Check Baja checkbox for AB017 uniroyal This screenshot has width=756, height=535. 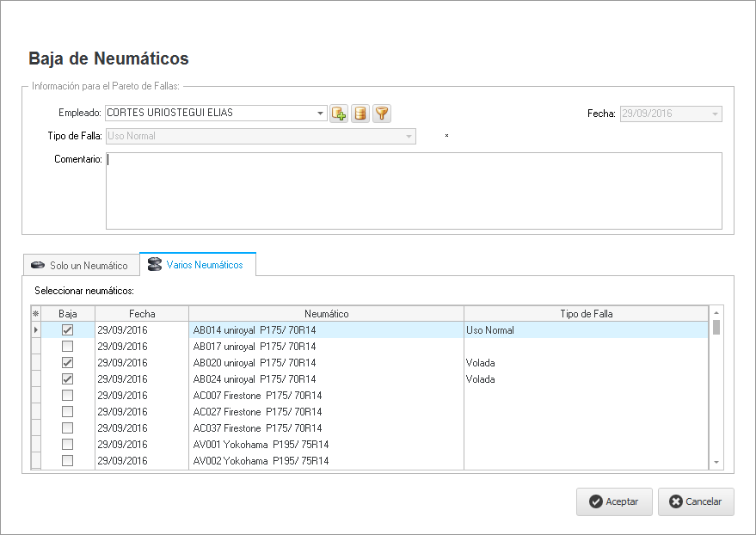click(67, 347)
